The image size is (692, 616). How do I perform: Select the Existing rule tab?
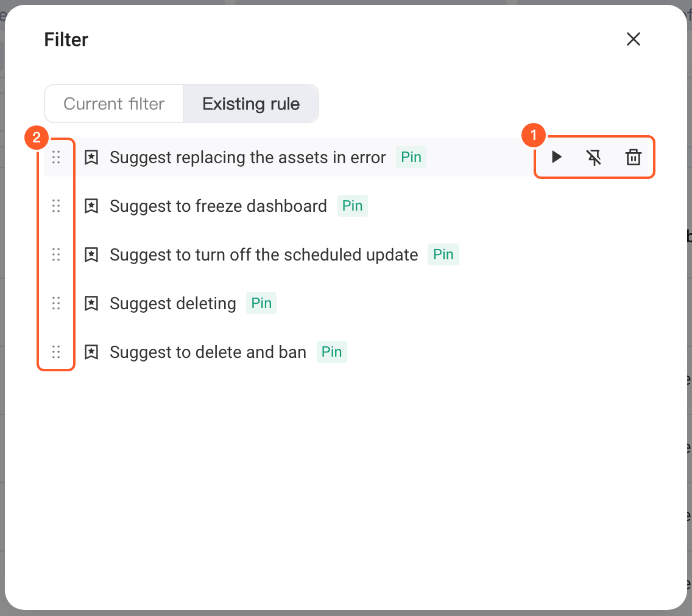(251, 103)
